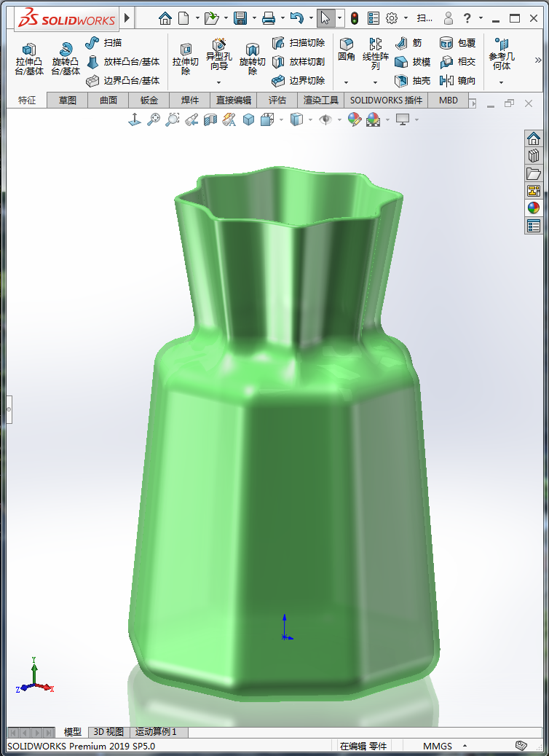Image resolution: width=549 pixels, height=756 pixels.
Task: Switch to the 草图 (Sketch) tab
Action: point(68,101)
